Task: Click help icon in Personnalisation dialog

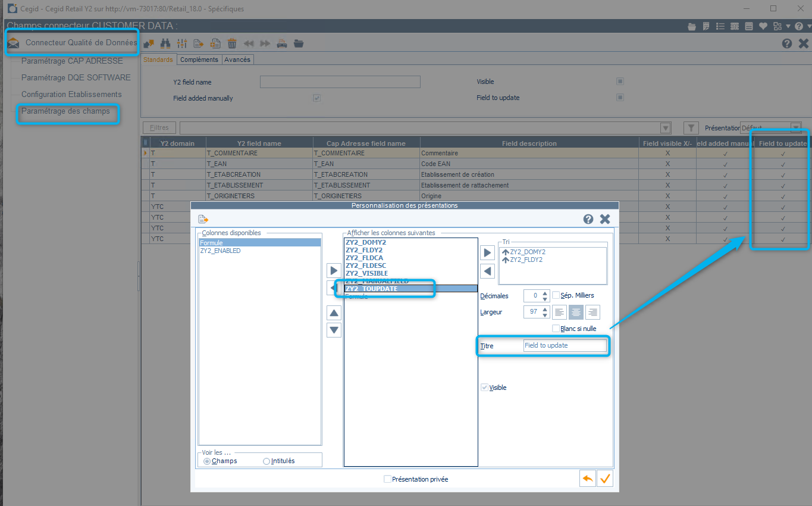Action: (588, 219)
